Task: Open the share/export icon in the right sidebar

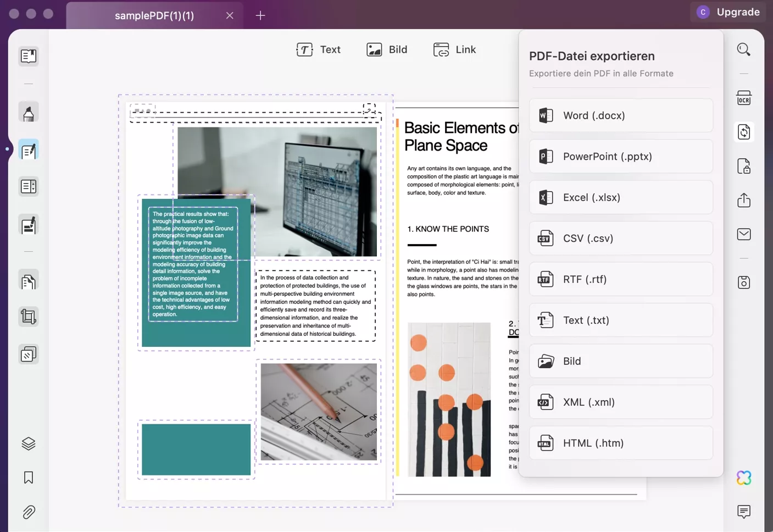Action: [743, 200]
